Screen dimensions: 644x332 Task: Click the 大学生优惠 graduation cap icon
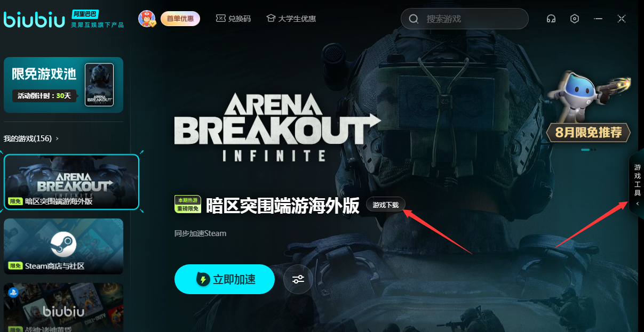(271, 19)
